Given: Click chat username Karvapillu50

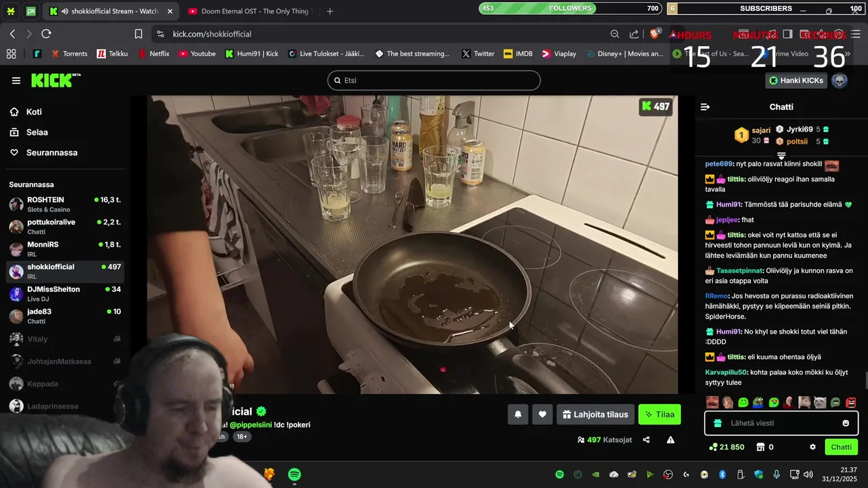Looking at the screenshot, I should point(726,372).
